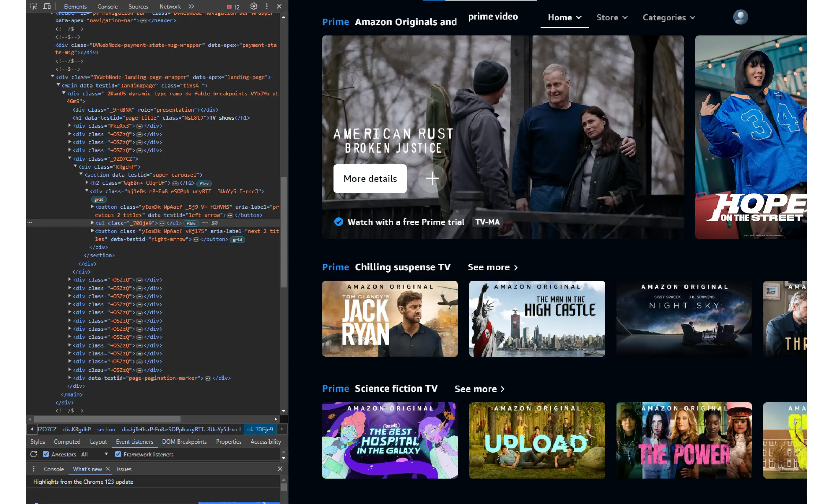Open the Jack Ryan show thumbnail
The height and width of the screenshot is (504, 833).
(x=390, y=318)
